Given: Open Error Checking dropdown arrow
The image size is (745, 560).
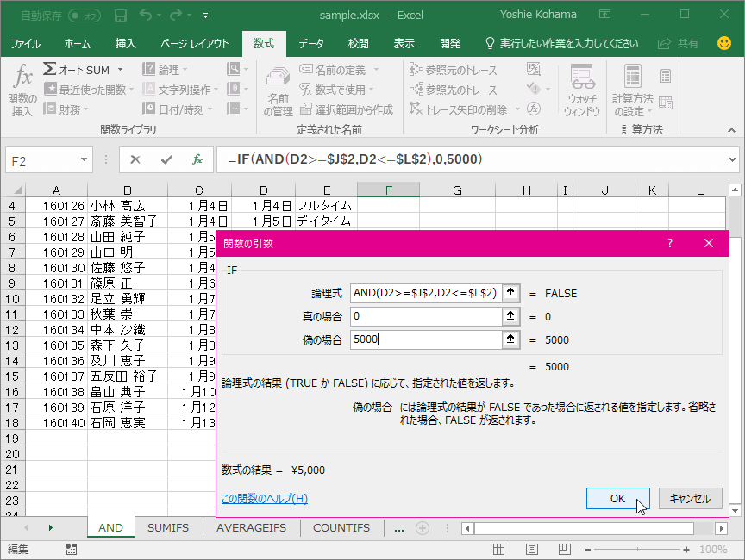Looking at the screenshot, I should pos(548,89).
